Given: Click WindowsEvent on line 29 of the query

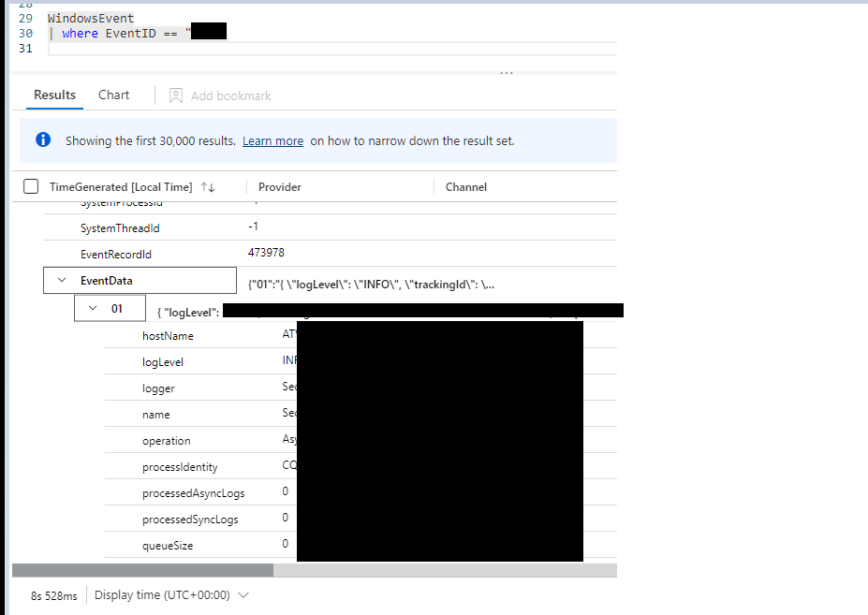Looking at the screenshot, I should (x=91, y=18).
